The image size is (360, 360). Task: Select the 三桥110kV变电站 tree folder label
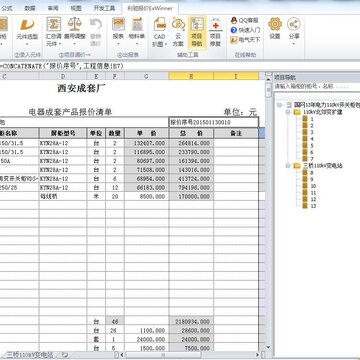click(x=323, y=166)
